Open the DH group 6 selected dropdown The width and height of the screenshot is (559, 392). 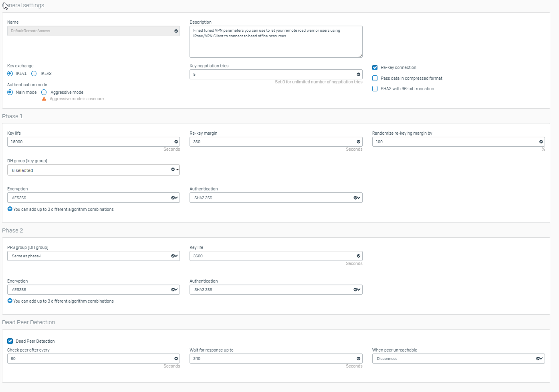tap(93, 170)
